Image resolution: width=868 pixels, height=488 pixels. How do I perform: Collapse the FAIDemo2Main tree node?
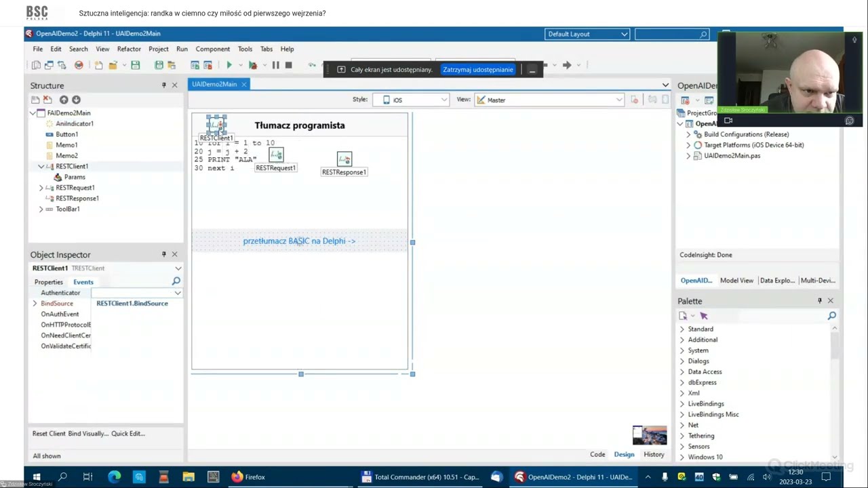33,113
